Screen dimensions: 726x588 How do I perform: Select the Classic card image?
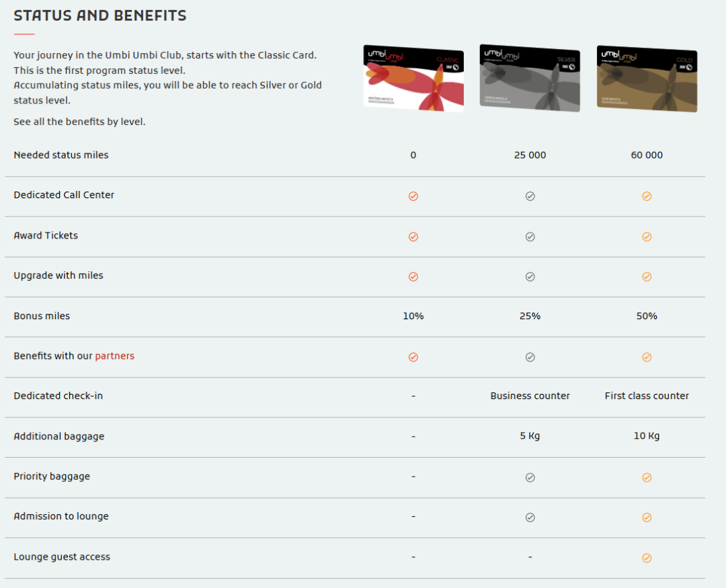pos(413,78)
